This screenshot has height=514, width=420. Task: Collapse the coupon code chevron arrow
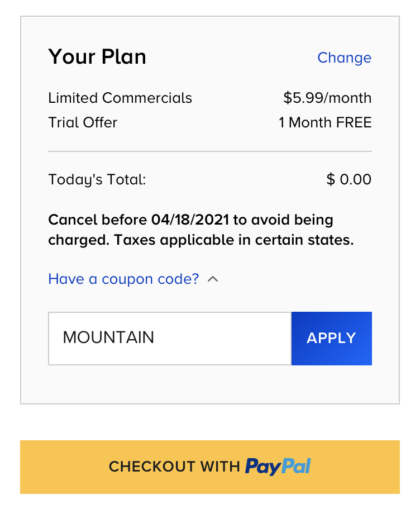[213, 279]
